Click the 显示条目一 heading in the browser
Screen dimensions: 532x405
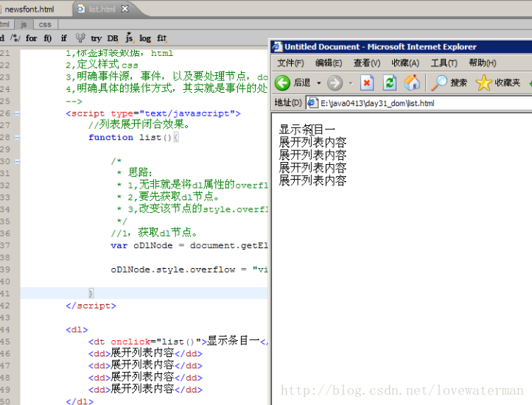point(307,130)
